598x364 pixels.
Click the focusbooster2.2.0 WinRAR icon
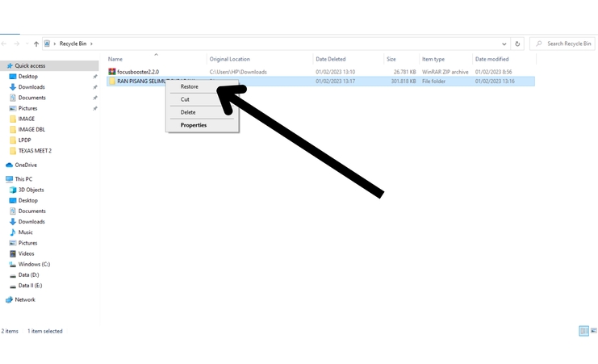[x=111, y=71]
